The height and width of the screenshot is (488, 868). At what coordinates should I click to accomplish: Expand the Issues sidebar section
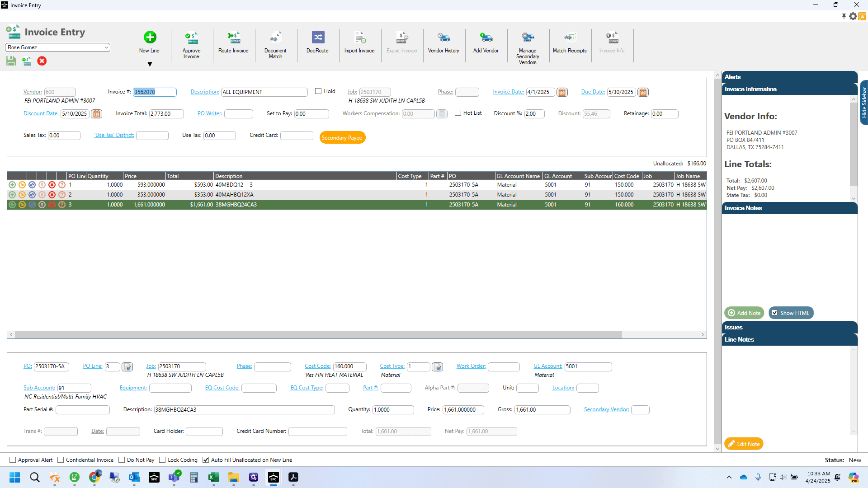pos(789,327)
